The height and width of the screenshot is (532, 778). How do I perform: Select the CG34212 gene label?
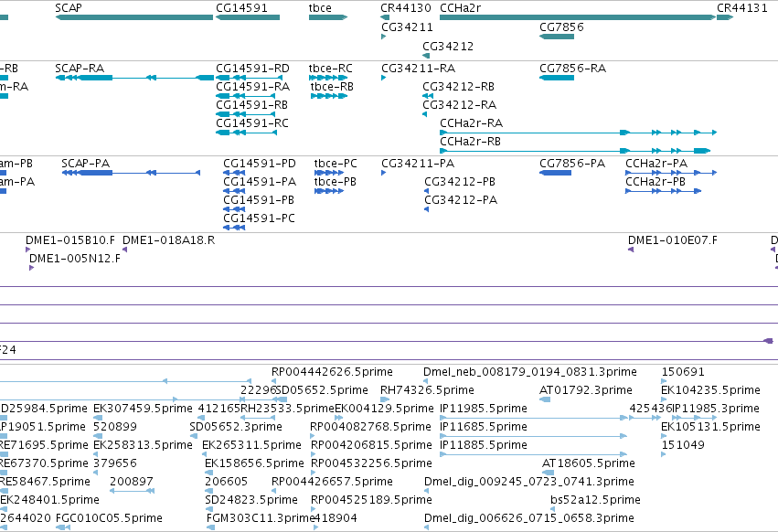click(x=448, y=47)
